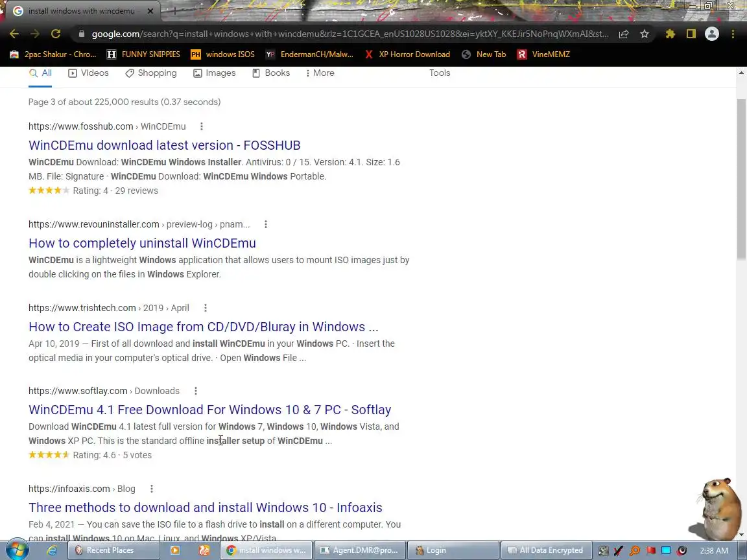This screenshot has height=560, width=747.
Task: Open 'WinCDEmu download latest version - FOSSHUB'
Action: pos(164,145)
